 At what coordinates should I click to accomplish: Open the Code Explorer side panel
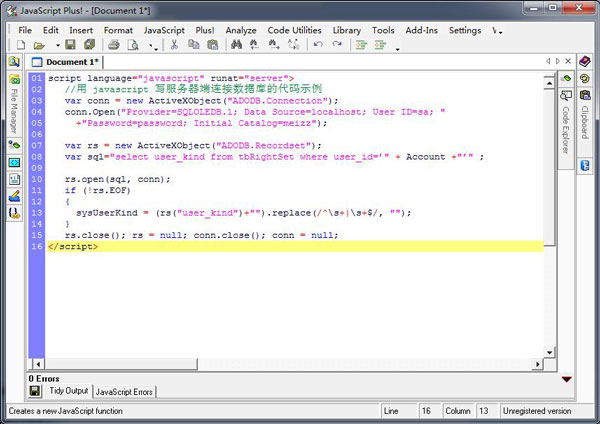click(x=566, y=123)
